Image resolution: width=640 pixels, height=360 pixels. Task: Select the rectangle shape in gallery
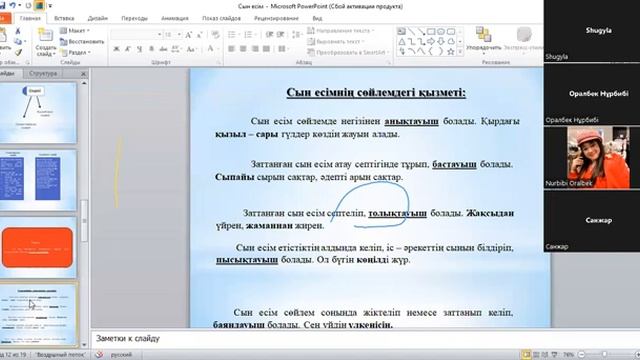click(x=431, y=31)
